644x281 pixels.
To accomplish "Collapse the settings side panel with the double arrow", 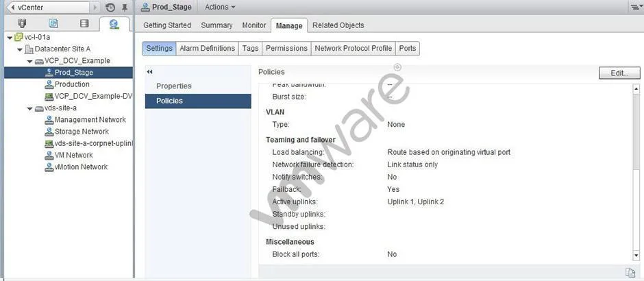I will pos(149,72).
